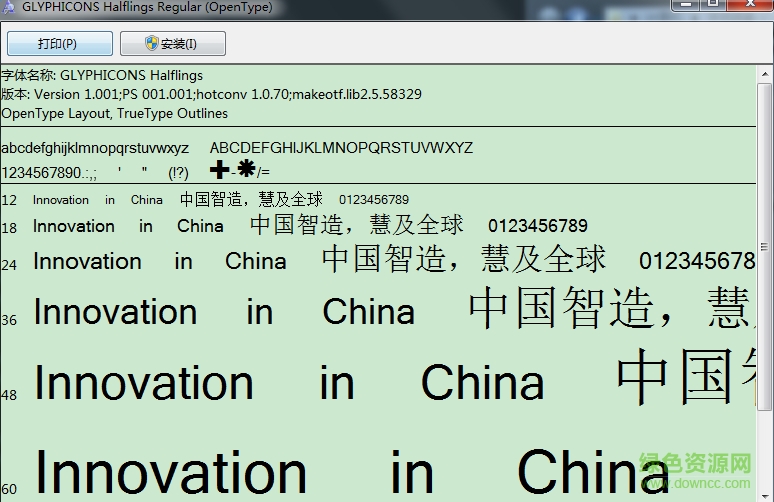Click the word Innovation in the 36-point sample
The image size is (774, 502).
[115, 312]
